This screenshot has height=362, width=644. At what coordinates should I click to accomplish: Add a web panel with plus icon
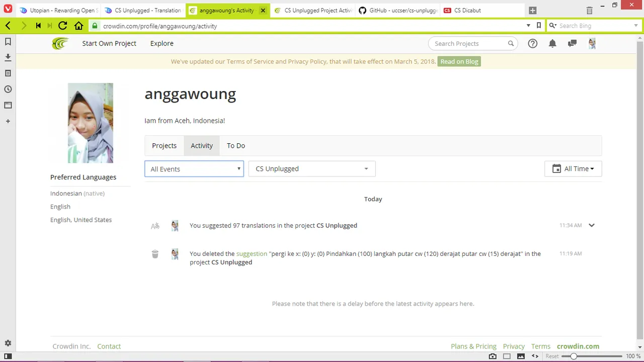8,121
